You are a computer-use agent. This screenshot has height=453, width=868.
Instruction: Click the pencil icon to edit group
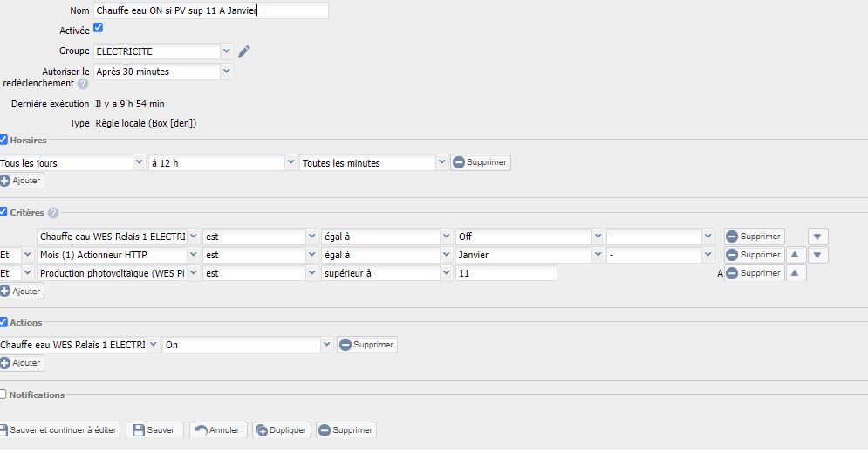244,51
